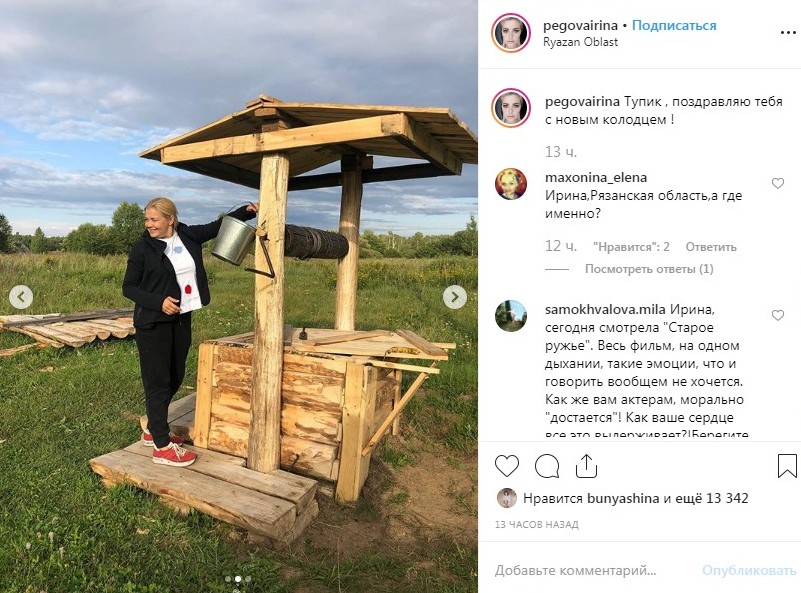Open the Ryazan Oblast location link
This screenshot has height=593, width=801.
[580, 42]
